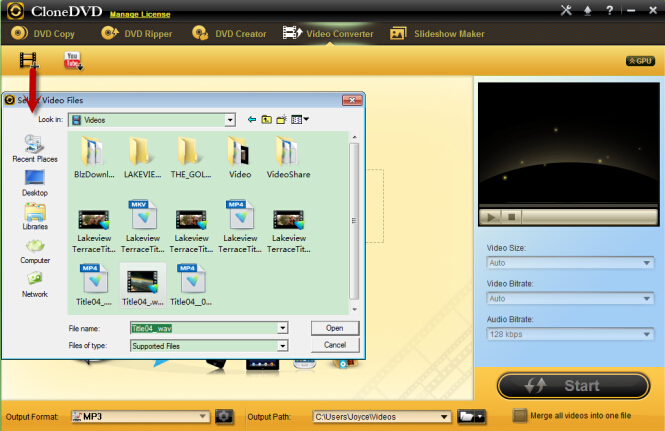Open Recent Places in the sidebar
The height and width of the screenshot is (431, 665).
(x=35, y=148)
